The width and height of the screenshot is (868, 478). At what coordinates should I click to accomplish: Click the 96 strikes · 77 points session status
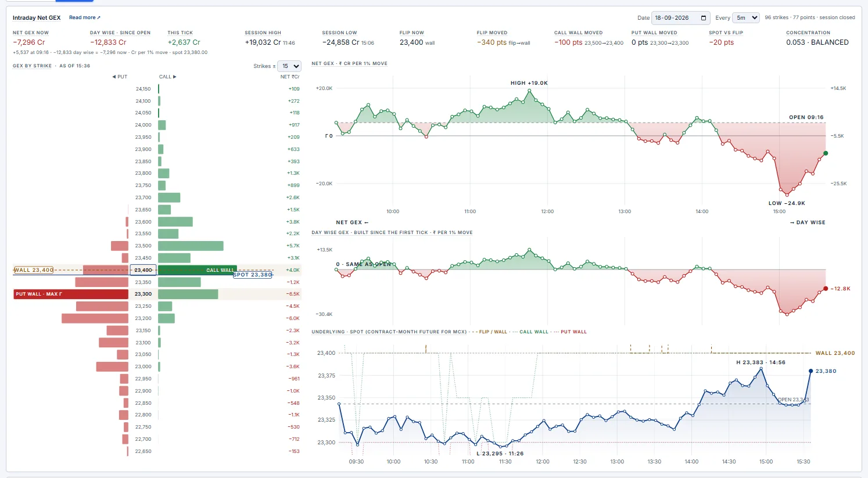[x=810, y=17]
